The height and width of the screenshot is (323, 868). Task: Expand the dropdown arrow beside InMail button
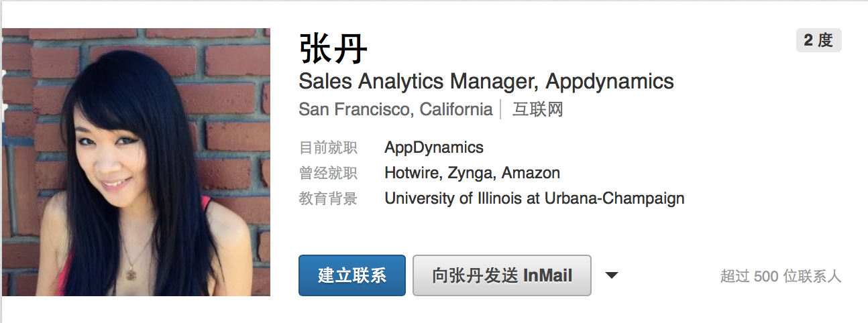pos(611,275)
